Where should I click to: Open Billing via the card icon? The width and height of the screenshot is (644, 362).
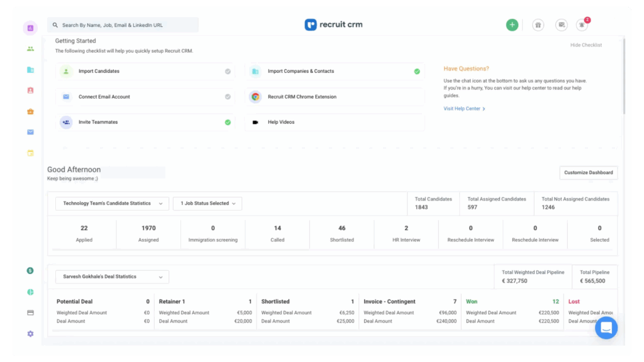[x=30, y=311]
